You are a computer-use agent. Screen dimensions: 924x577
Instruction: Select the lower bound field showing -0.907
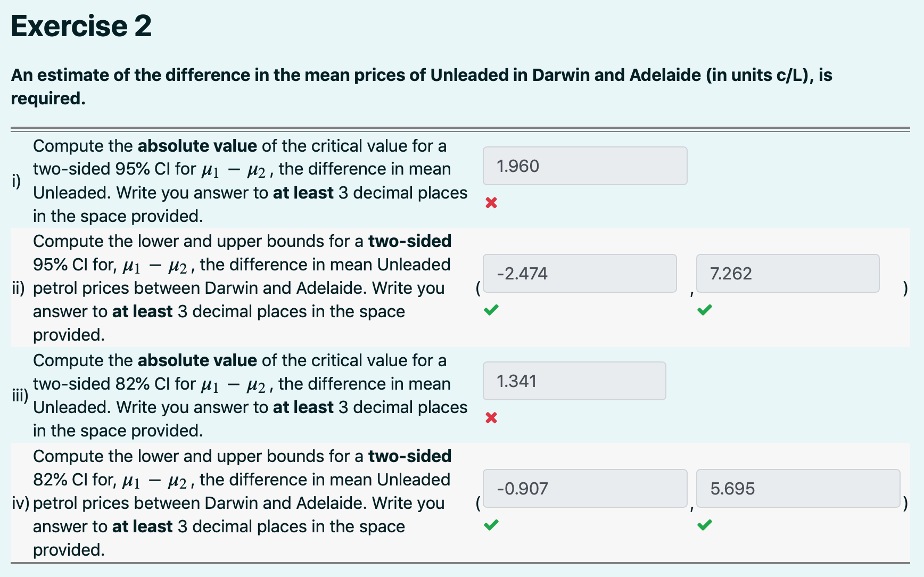[x=584, y=488]
